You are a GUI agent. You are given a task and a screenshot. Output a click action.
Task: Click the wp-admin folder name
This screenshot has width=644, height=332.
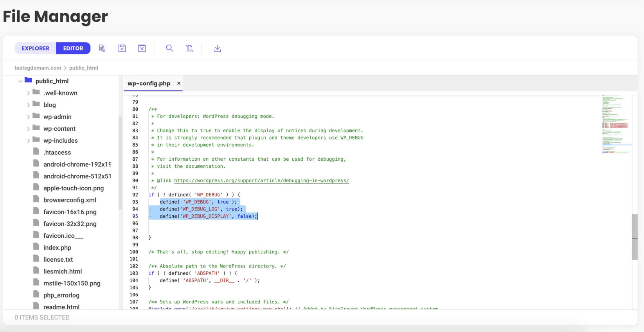pos(58,117)
